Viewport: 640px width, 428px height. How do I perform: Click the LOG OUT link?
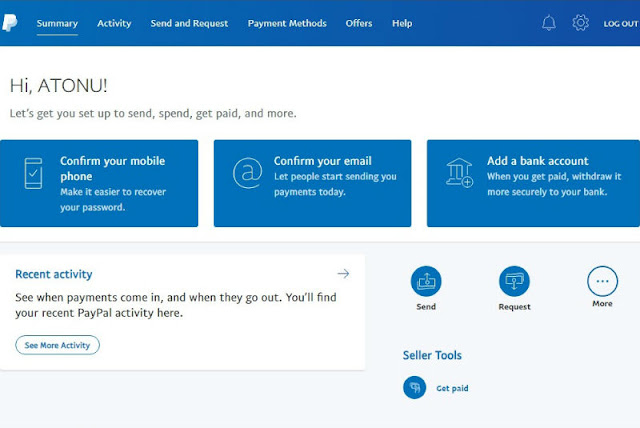tap(621, 24)
